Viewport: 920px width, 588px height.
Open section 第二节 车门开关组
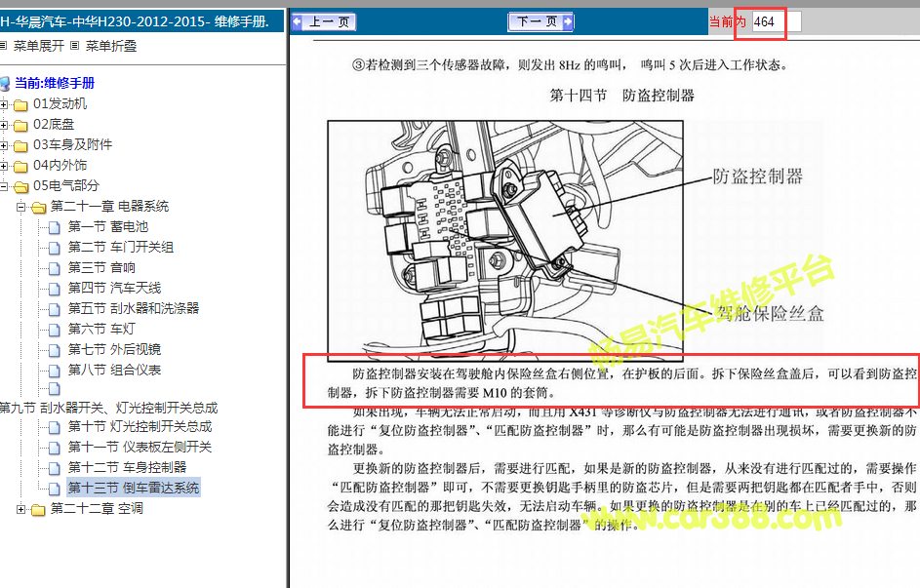tap(121, 248)
